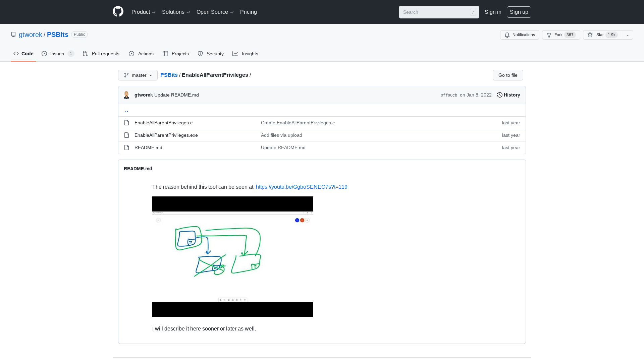This screenshot has width=644, height=362.
Task: Switch to the Issues tab
Action: point(58,54)
